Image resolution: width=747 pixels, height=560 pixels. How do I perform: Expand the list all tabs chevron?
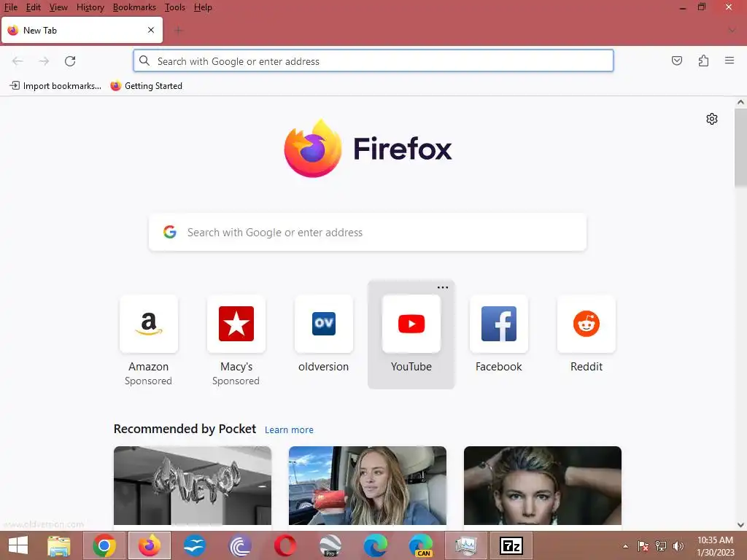point(732,31)
